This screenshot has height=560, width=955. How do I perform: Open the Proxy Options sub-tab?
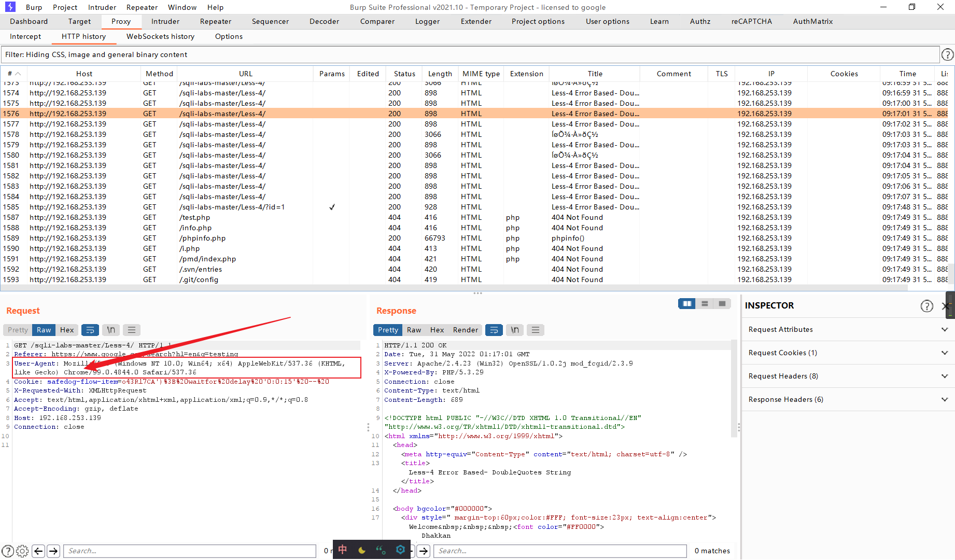pyautogui.click(x=229, y=36)
